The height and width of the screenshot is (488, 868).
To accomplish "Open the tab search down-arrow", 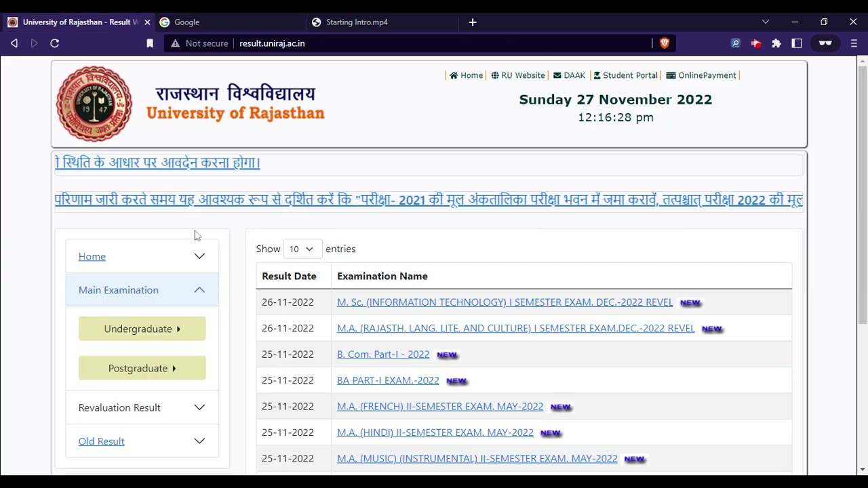I will (766, 22).
